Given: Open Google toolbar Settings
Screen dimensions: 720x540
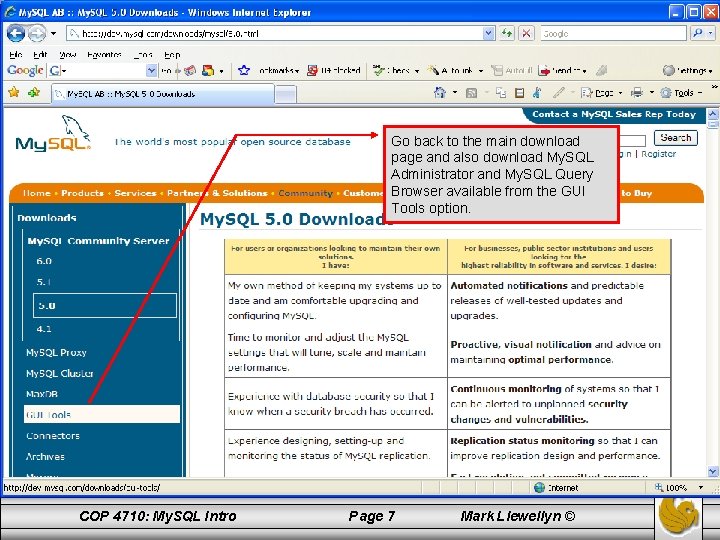Looking at the screenshot, I should click(687, 70).
